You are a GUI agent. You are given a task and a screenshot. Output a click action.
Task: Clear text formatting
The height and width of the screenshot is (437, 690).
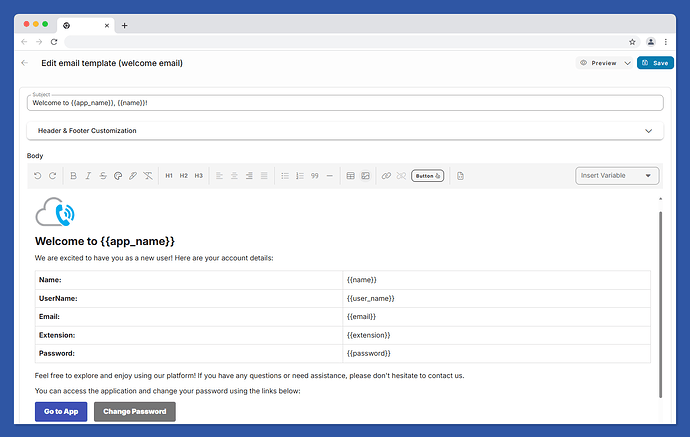coord(148,176)
